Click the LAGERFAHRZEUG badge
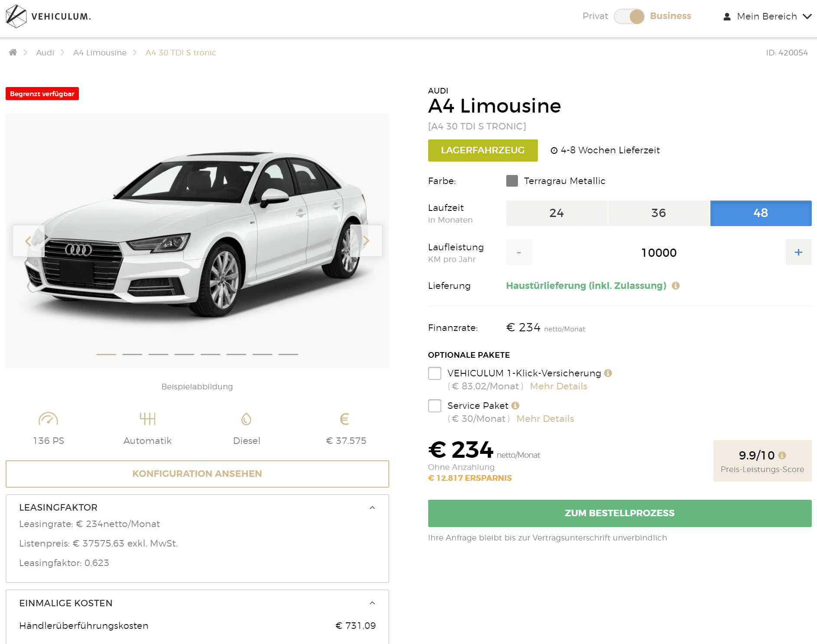The width and height of the screenshot is (817, 644). (483, 150)
